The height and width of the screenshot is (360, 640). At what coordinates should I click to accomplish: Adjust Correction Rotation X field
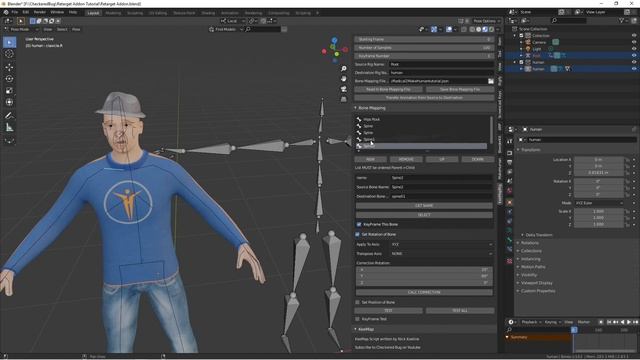[x=424, y=270]
